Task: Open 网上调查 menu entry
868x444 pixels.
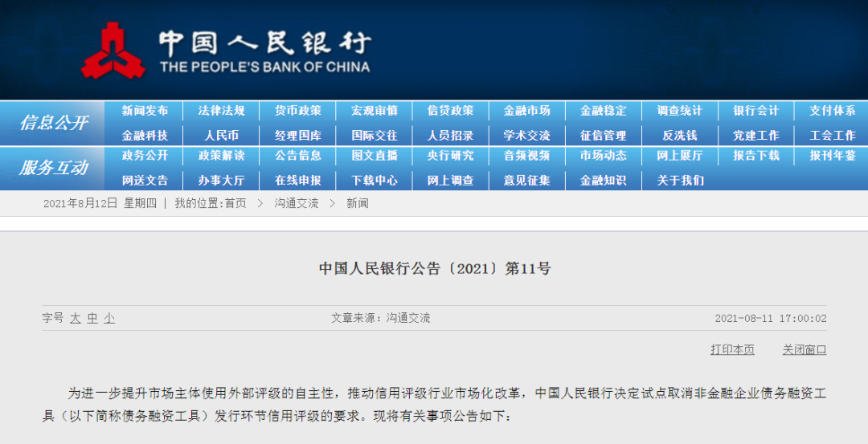Action: pos(451,181)
